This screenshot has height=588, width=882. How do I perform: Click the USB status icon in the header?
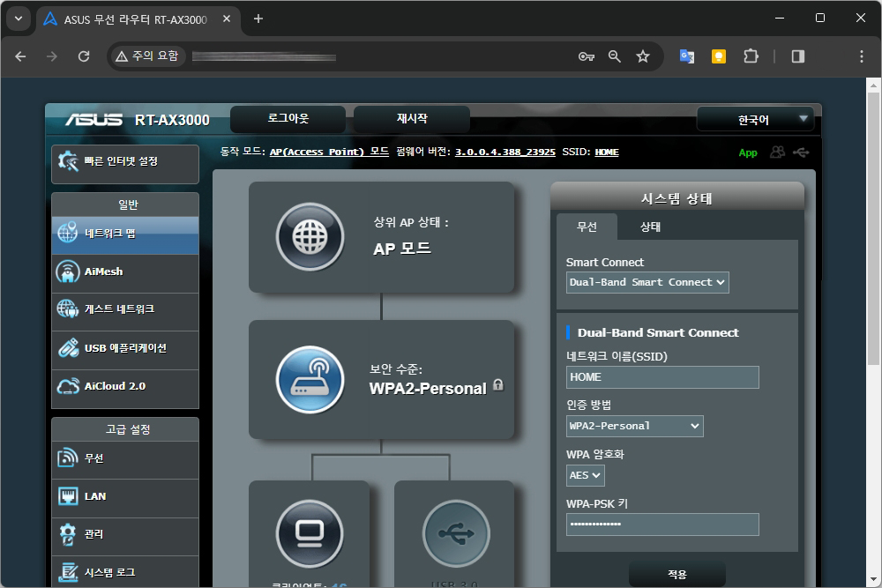(801, 153)
